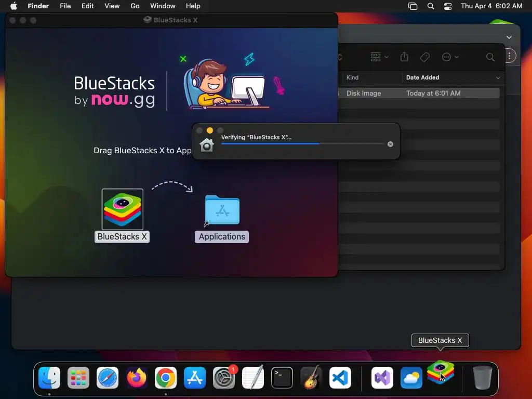Open Visual Studio Code in Dock
The height and width of the screenshot is (399, 532).
tap(340, 377)
